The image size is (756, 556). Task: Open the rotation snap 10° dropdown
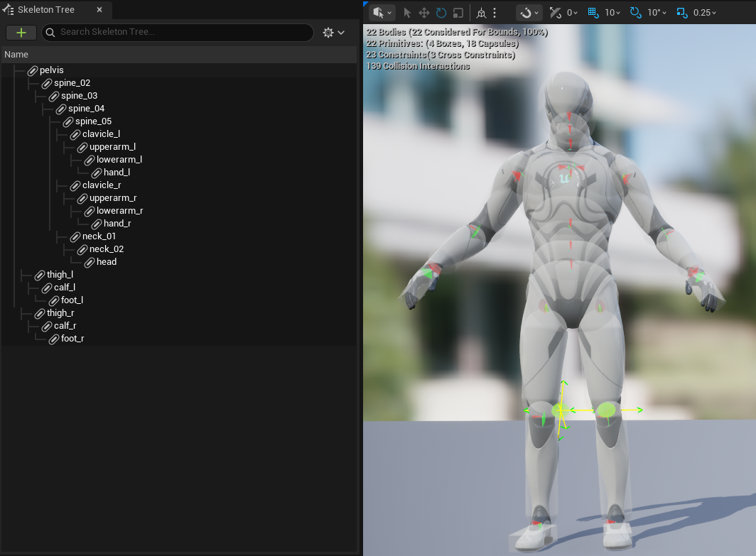click(657, 13)
